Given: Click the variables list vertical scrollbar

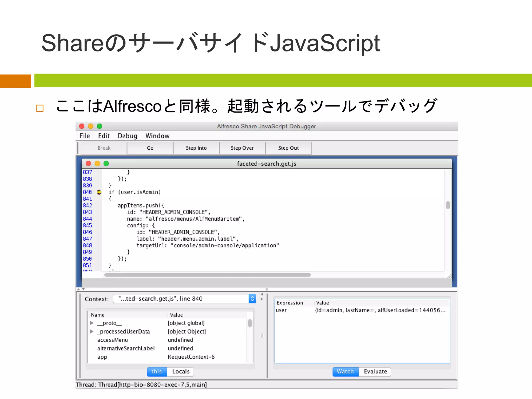Looking at the screenshot, I should click(x=250, y=323).
